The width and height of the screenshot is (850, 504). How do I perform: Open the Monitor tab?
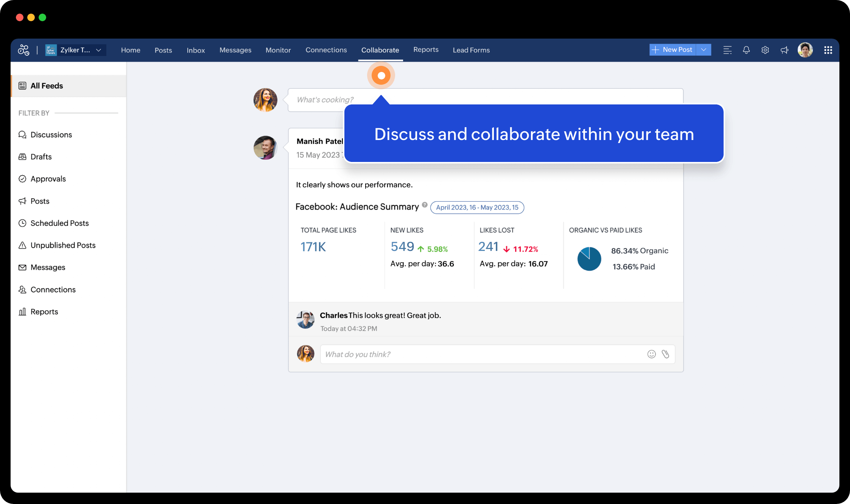pos(278,50)
